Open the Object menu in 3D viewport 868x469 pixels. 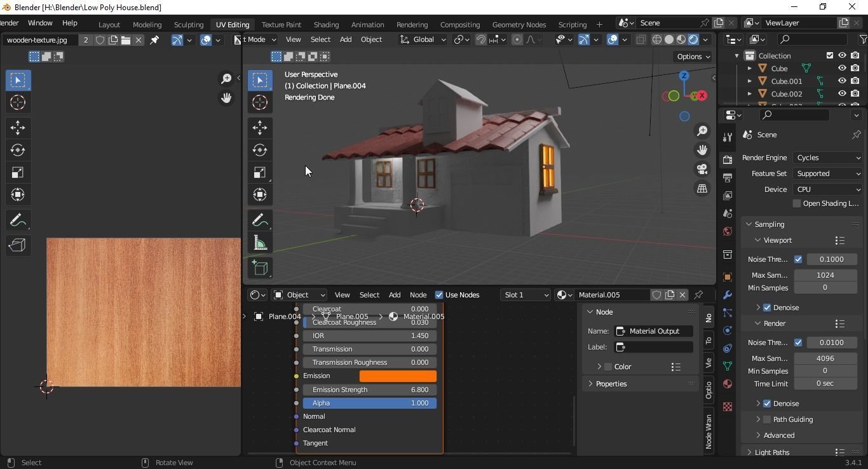pyautogui.click(x=371, y=39)
